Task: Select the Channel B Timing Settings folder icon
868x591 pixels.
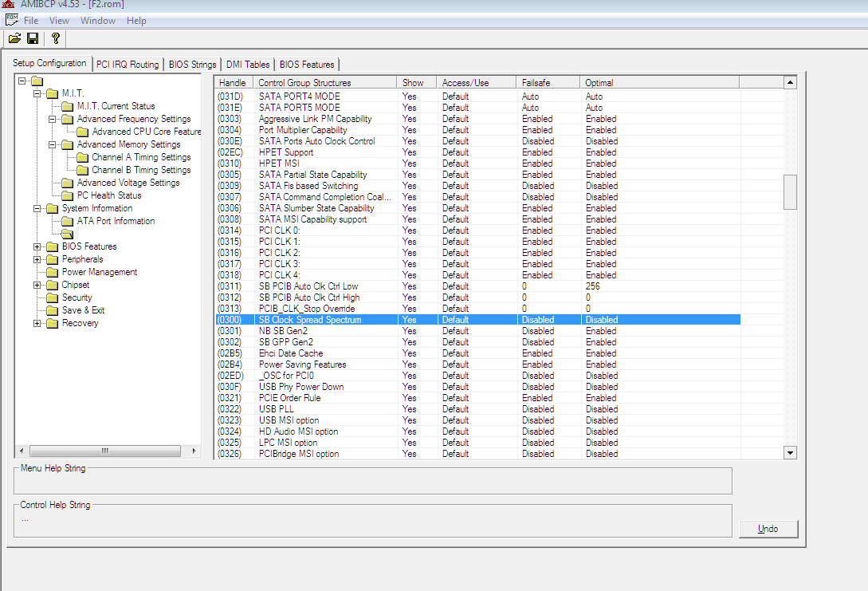Action: [82, 170]
